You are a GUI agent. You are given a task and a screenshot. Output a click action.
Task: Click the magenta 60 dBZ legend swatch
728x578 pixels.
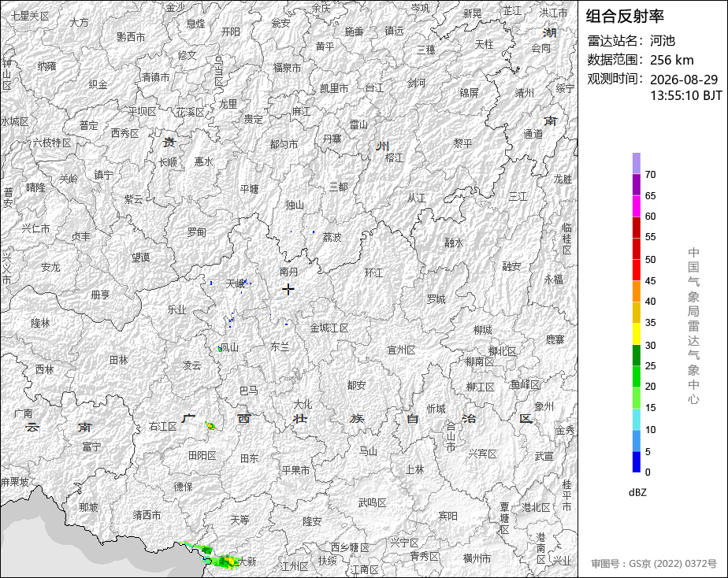[637, 206]
